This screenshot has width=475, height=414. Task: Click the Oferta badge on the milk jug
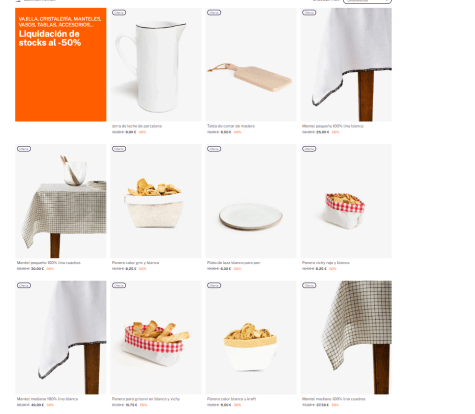[x=119, y=13]
